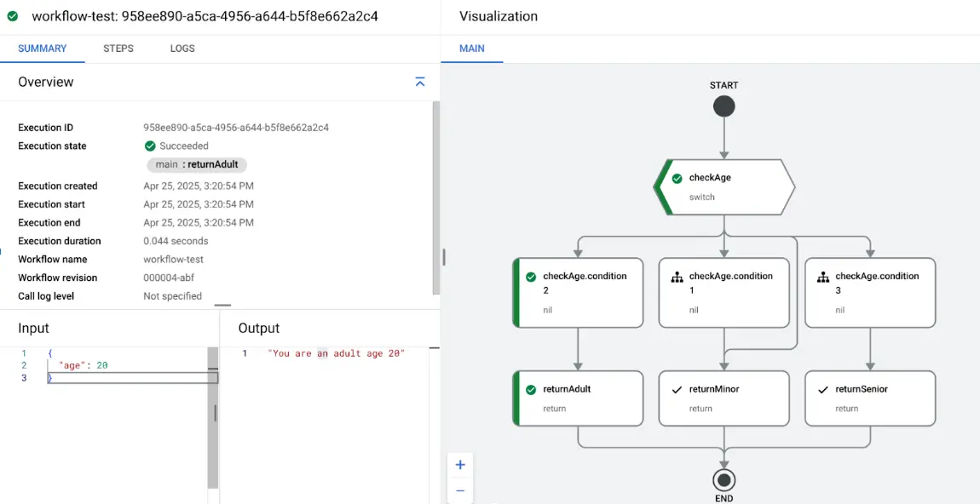
Task: Click the START node in the diagram
Action: coord(723,106)
